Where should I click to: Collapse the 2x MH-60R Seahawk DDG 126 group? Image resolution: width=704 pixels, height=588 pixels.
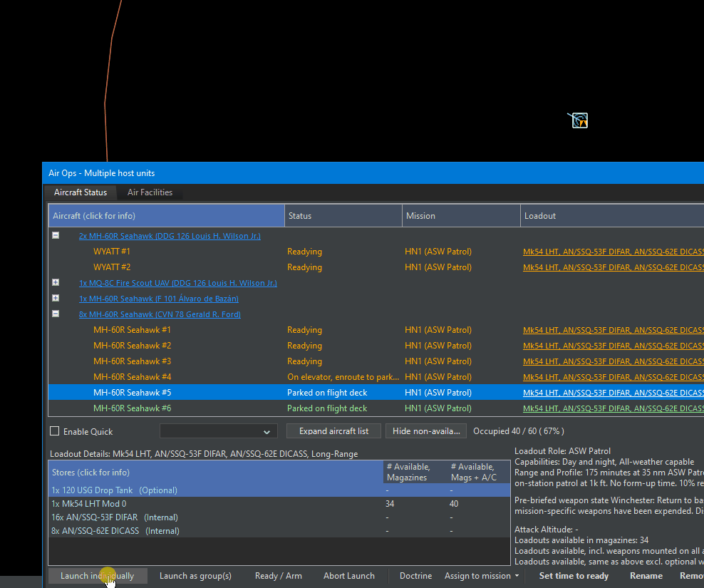pos(55,235)
